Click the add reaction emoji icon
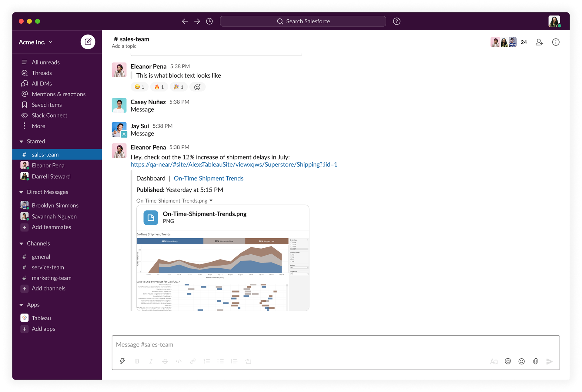 coord(197,87)
